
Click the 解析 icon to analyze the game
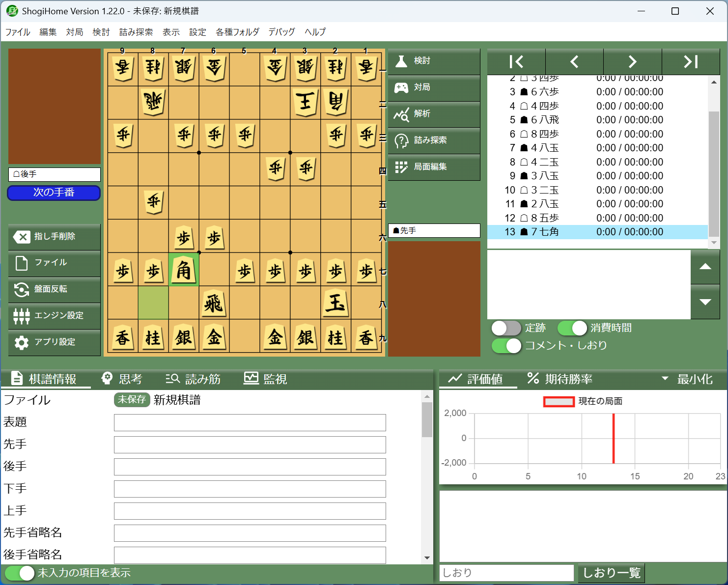coord(401,114)
